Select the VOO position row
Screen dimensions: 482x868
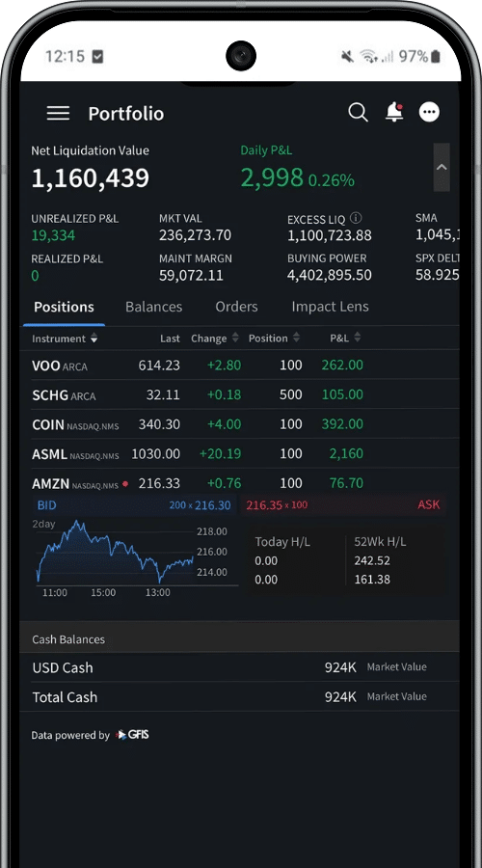[240, 365]
